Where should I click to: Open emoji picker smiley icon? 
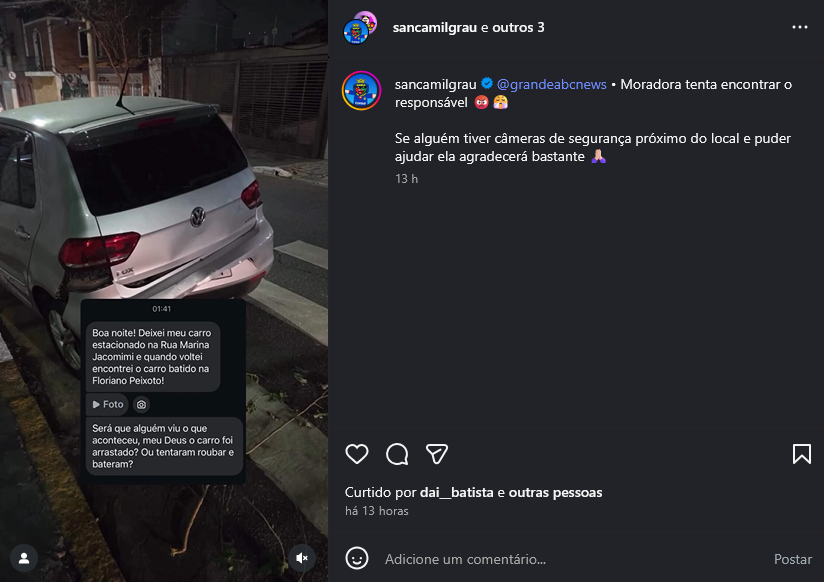[357, 558]
